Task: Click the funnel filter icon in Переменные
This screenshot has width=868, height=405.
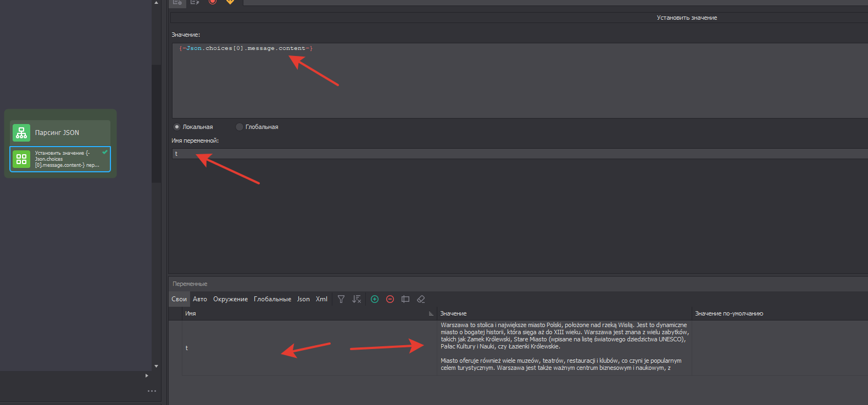Action: 341,299
